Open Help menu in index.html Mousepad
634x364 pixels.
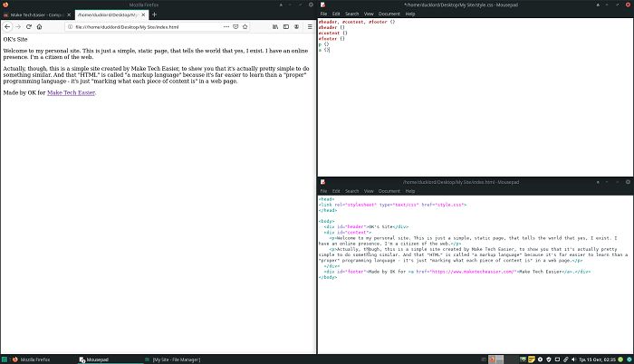click(x=410, y=191)
